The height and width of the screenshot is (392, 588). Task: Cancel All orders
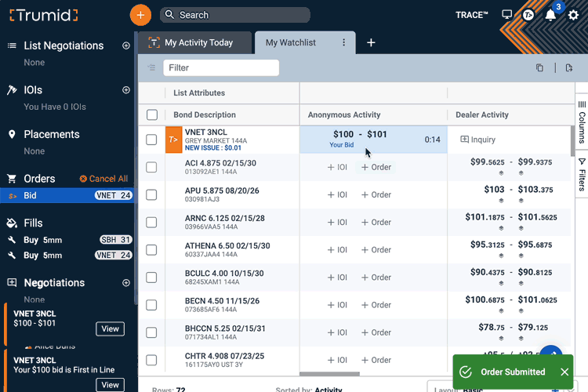(x=103, y=179)
